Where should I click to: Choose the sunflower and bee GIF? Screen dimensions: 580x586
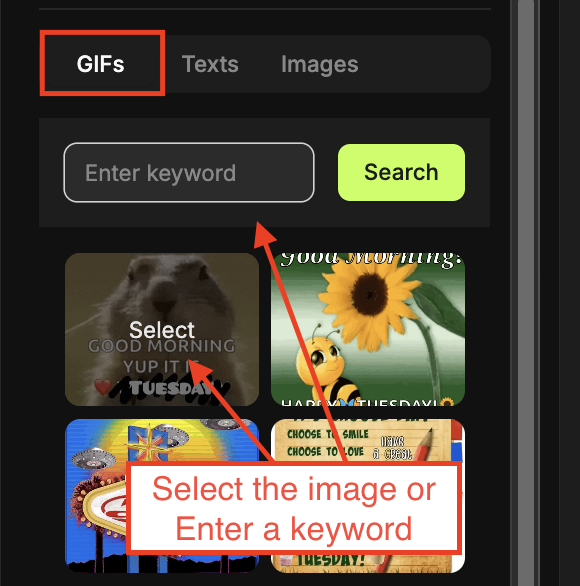368,329
